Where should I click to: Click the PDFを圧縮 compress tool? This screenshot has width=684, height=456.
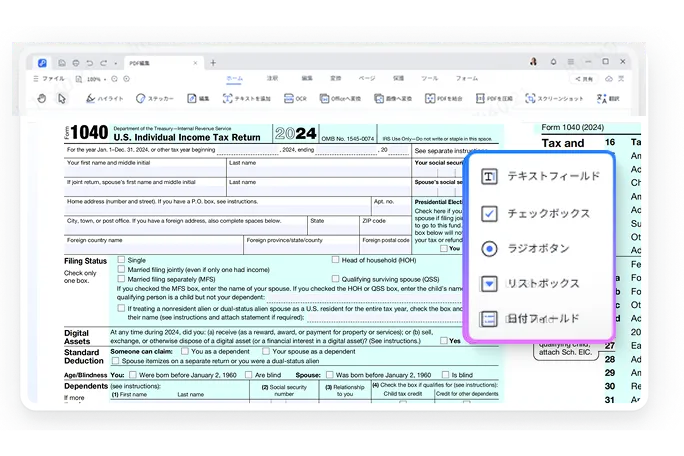(494, 98)
